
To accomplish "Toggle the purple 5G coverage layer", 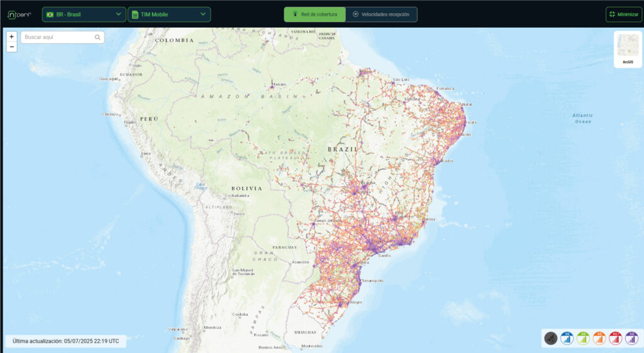I will click(x=631, y=338).
